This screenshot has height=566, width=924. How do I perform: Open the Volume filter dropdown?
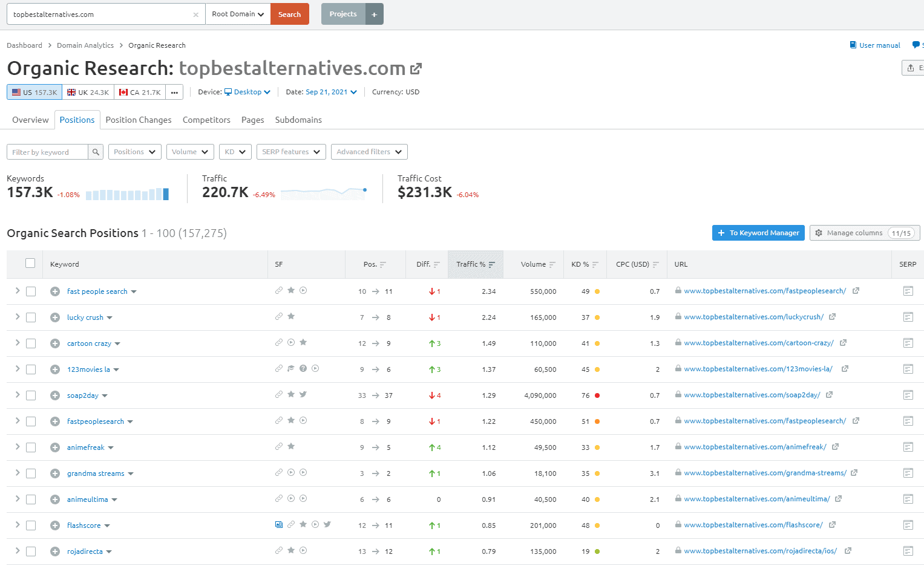(x=190, y=152)
